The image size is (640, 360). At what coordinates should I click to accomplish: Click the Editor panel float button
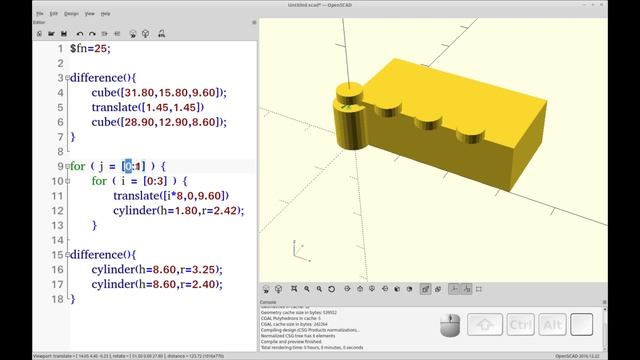pos(254,22)
